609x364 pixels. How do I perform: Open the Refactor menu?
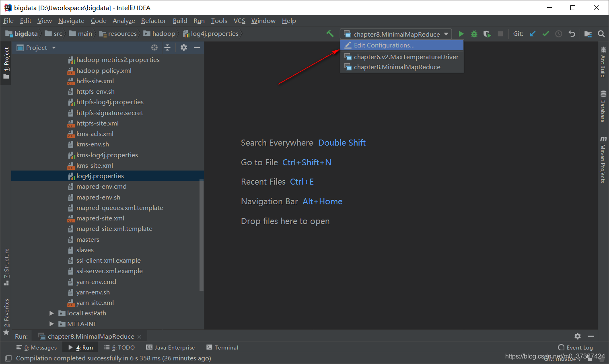(x=153, y=21)
